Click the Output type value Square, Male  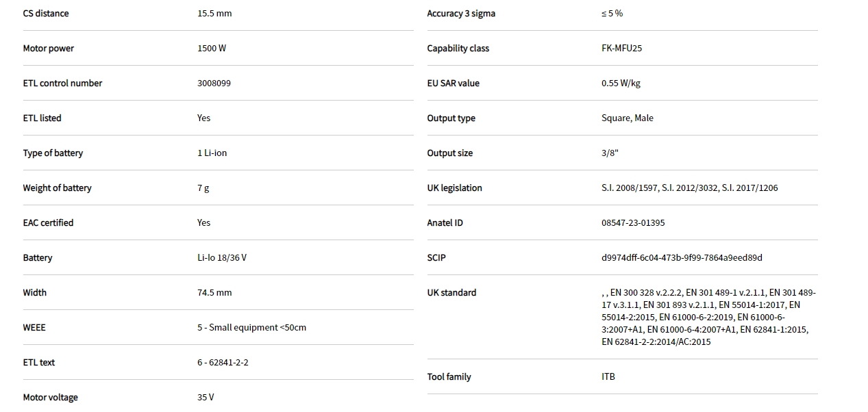pos(627,118)
